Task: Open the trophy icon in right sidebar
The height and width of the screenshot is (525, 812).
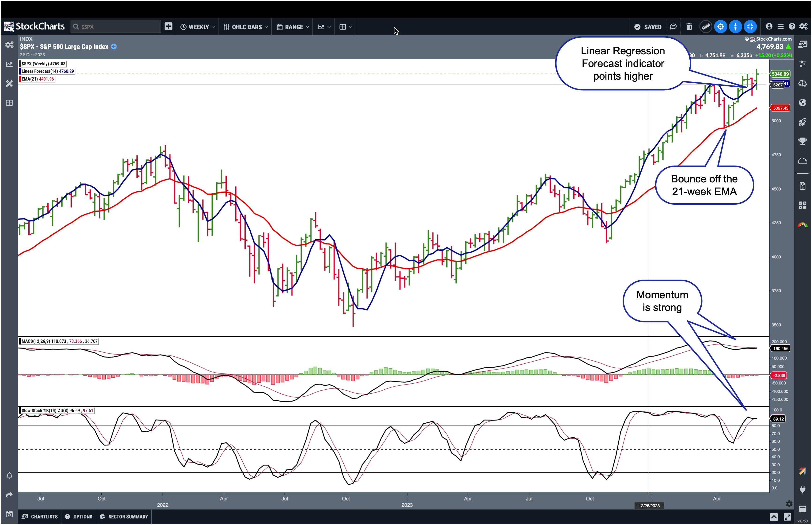Action: coord(802,141)
